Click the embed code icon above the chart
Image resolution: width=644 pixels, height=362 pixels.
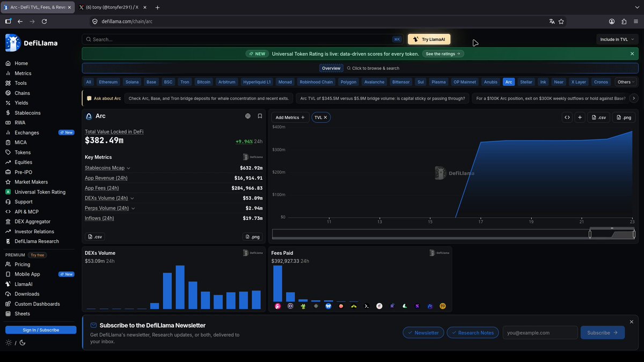pyautogui.click(x=567, y=117)
